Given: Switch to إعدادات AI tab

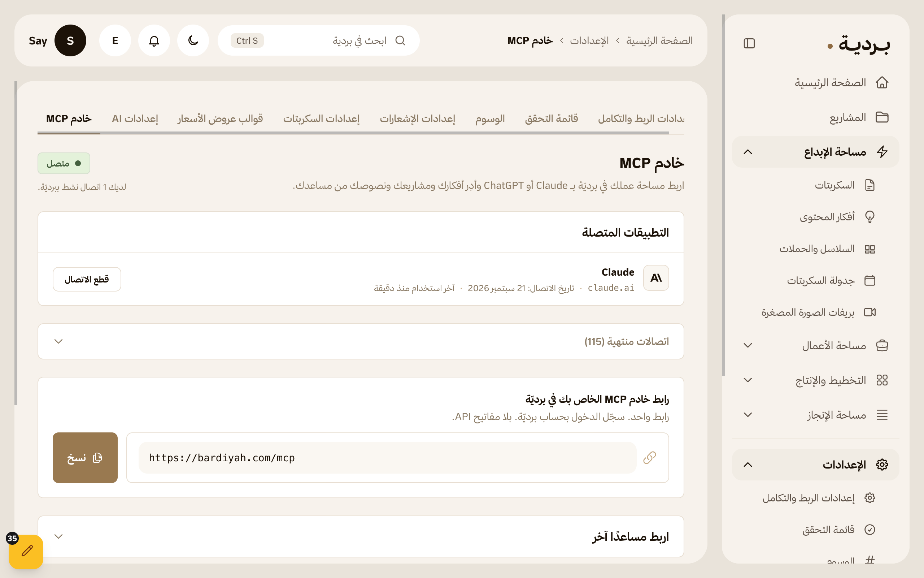Looking at the screenshot, I should [135, 118].
